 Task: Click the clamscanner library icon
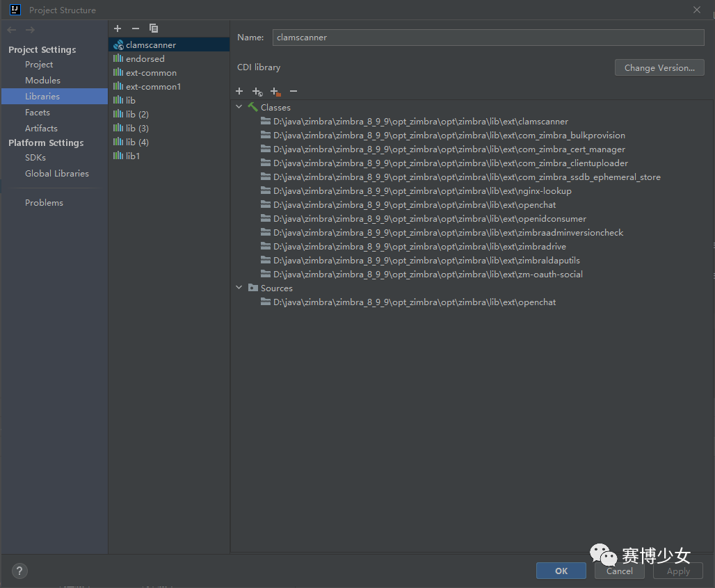(x=118, y=44)
